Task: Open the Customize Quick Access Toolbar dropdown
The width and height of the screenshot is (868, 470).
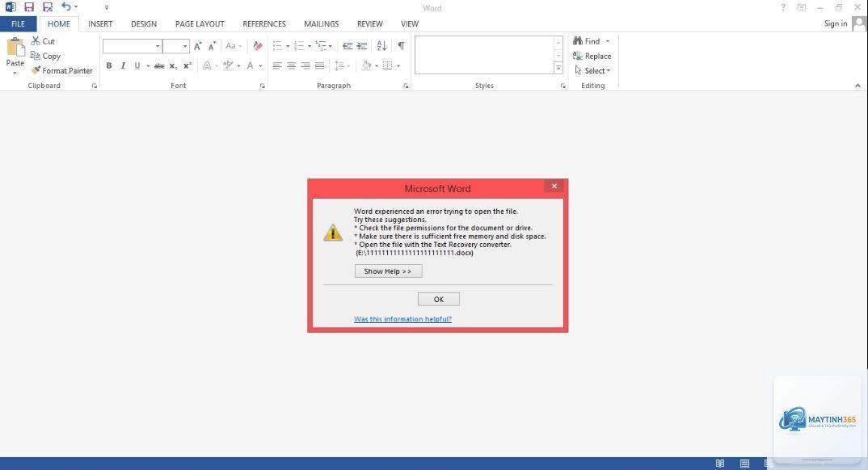Action: pos(107,7)
